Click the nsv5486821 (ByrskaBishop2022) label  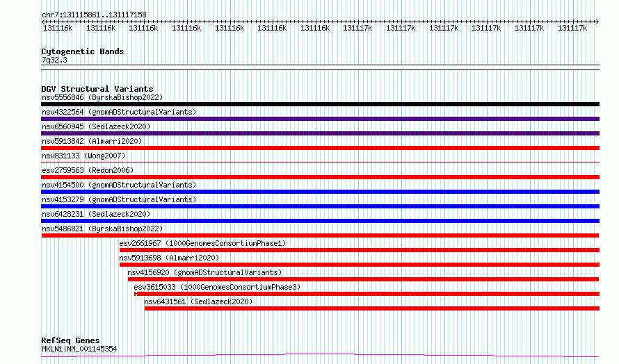tap(102, 229)
